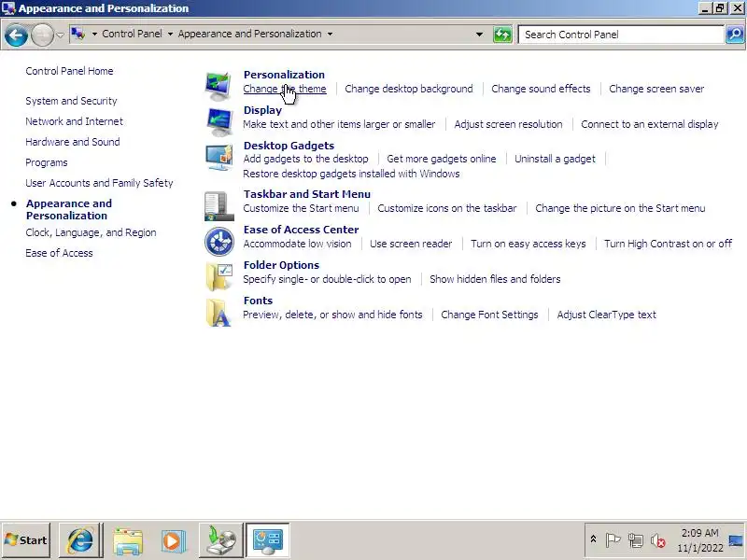Click Get more gadgets online
This screenshot has height=560, width=747.
pos(441,159)
